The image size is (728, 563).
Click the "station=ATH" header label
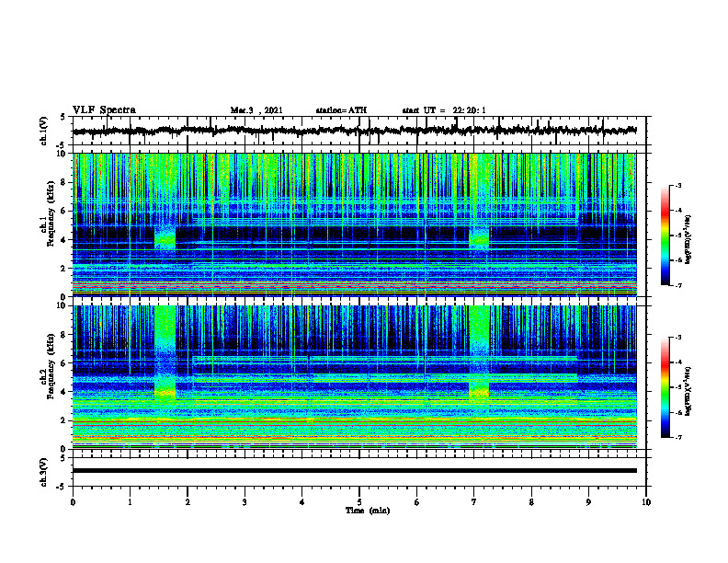341,110
